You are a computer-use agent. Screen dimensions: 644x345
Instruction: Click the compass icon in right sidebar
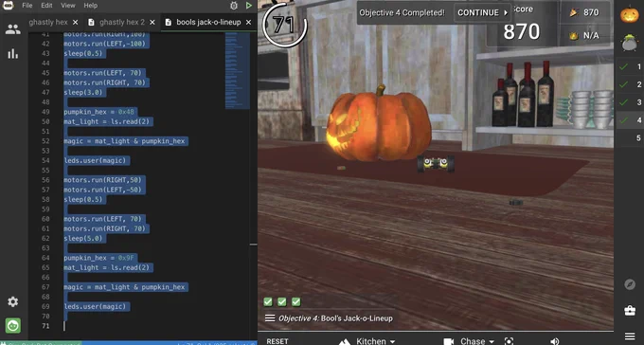[x=630, y=284]
